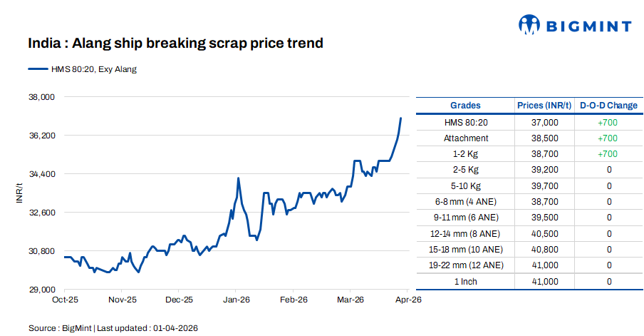This screenshot has width=644, height=336.
Task: Select the 12-14 mm (8 ANE) row
Action: tap(465, 233)
